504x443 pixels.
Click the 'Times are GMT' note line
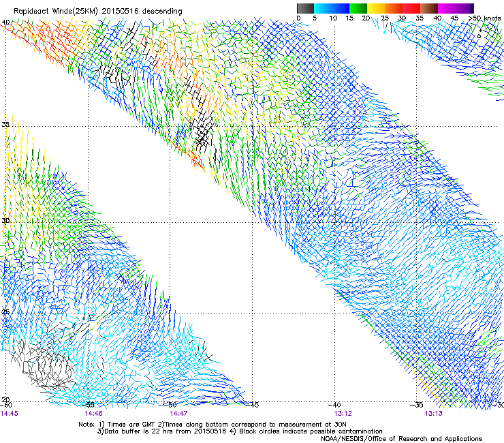(x=212, y=425)
